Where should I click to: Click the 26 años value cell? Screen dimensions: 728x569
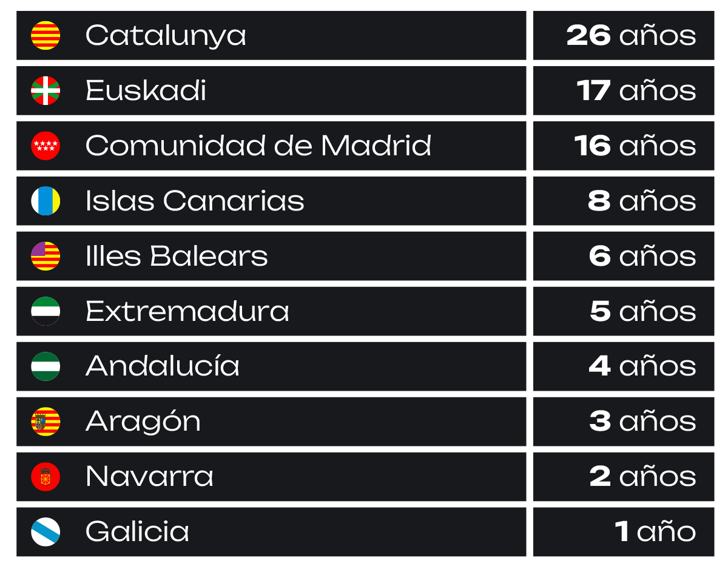[x=624, y=35]
